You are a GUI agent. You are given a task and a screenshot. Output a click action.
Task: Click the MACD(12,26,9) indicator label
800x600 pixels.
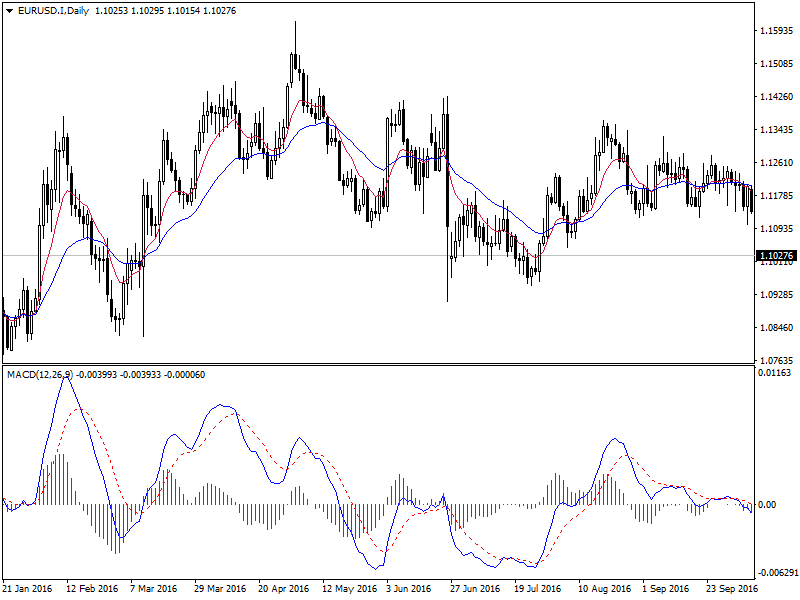(x=40, y=374)
